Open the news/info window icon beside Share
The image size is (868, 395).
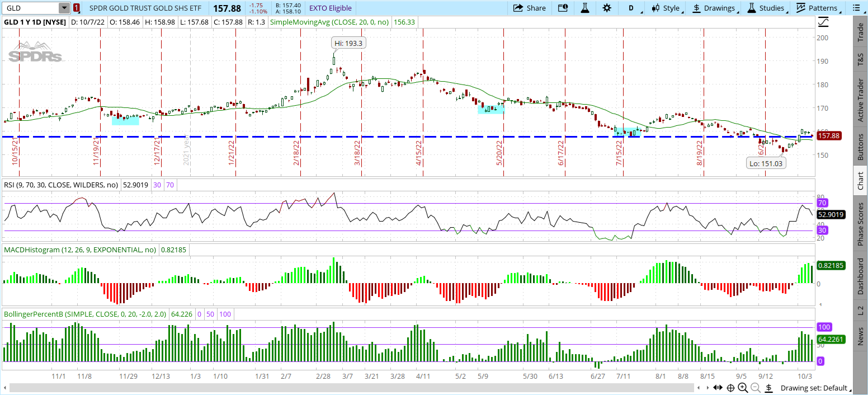pyautogui.click(x=563, y=8)
